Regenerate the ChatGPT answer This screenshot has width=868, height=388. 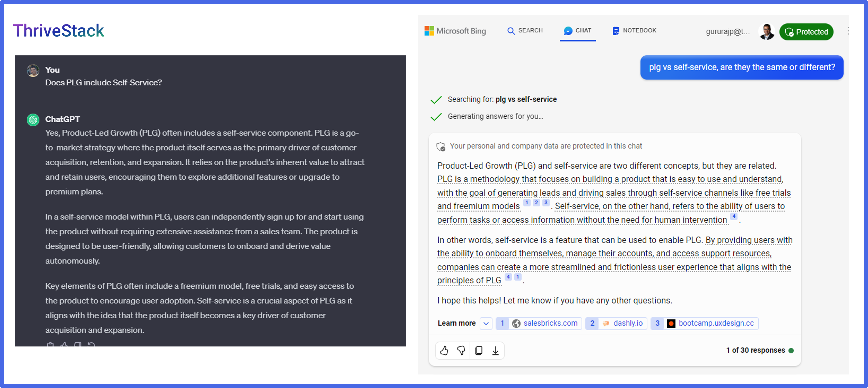click(x=91, y=344)
